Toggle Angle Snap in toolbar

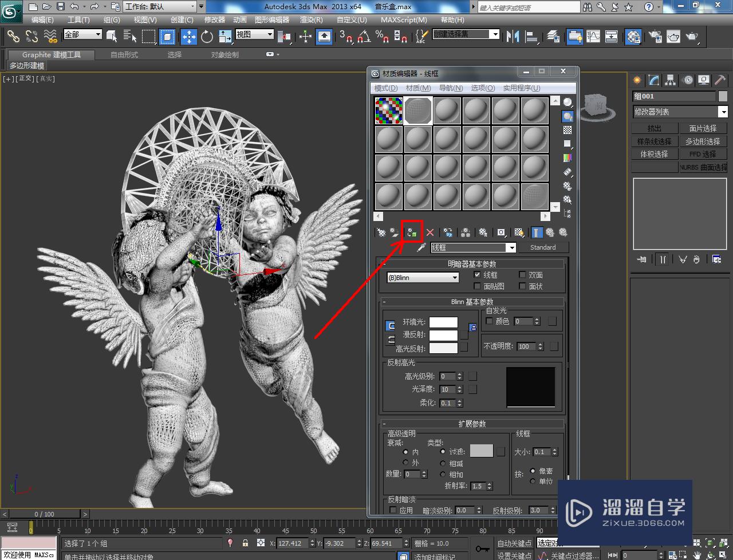coord(364,37)
